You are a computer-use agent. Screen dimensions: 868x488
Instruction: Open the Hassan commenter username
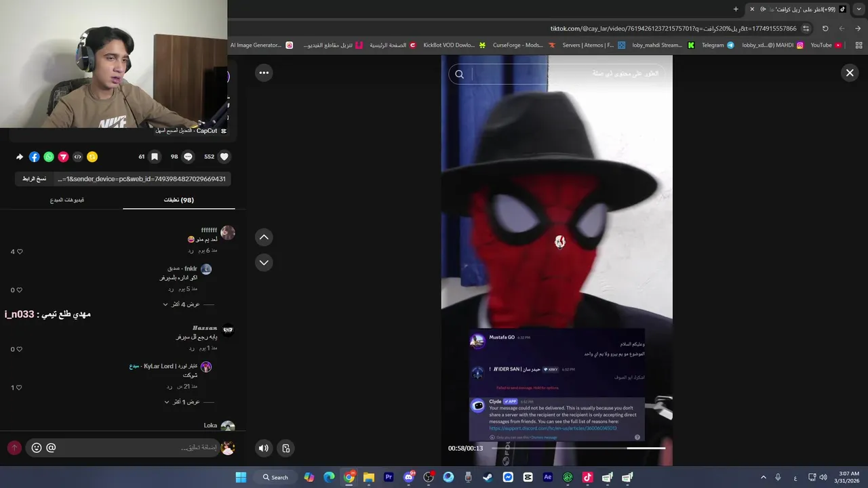point(205,328)
